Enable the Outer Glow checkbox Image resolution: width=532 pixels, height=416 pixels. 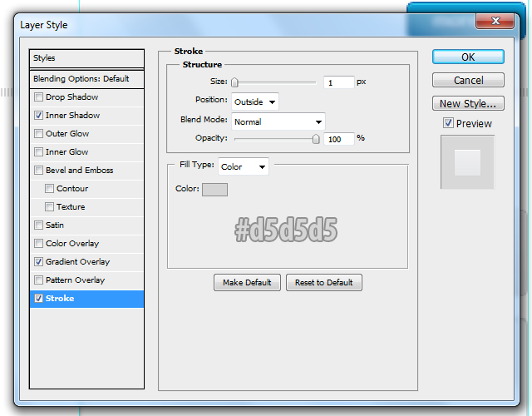(x=39, y=134)
